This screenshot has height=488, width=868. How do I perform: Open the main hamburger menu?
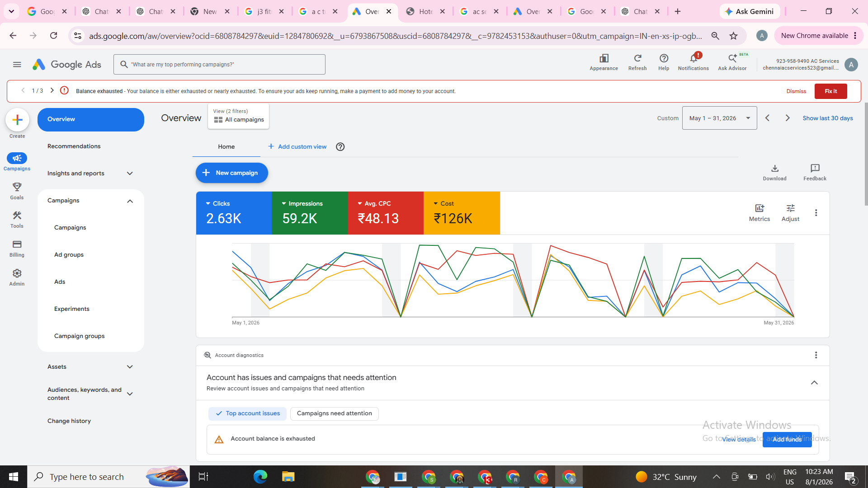pos(17,65)
